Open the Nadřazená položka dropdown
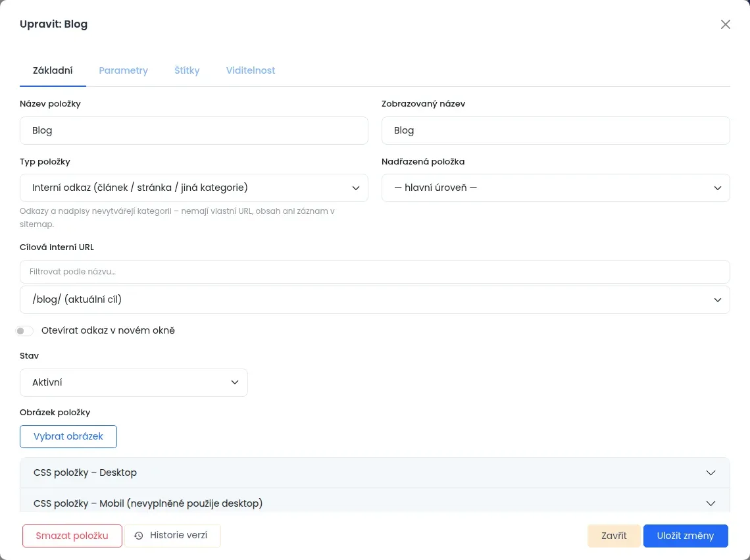Viewport: 750px width, 560px height. coord(556,188)
